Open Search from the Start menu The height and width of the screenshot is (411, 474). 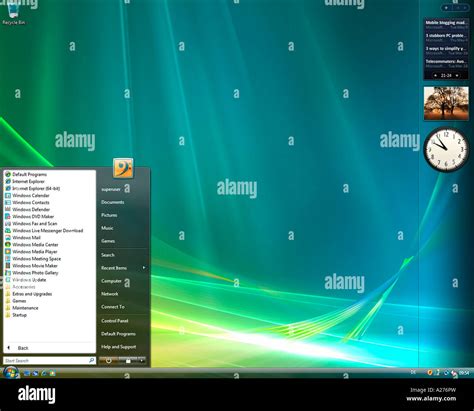[x=108, y=255]
